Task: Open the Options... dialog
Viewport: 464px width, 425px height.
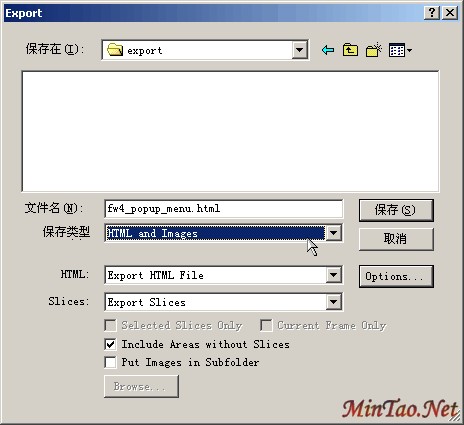Action: pyautogui.click(x=396, y=276)
